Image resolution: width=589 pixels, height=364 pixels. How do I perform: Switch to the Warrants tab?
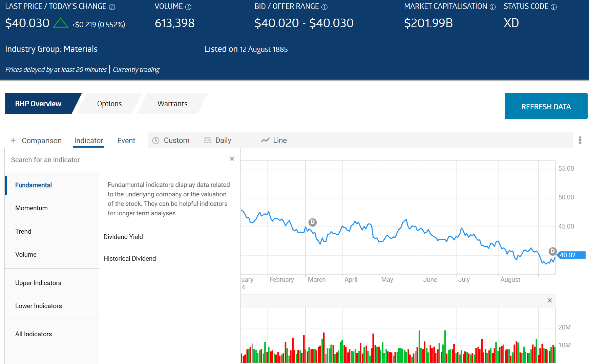172,104
